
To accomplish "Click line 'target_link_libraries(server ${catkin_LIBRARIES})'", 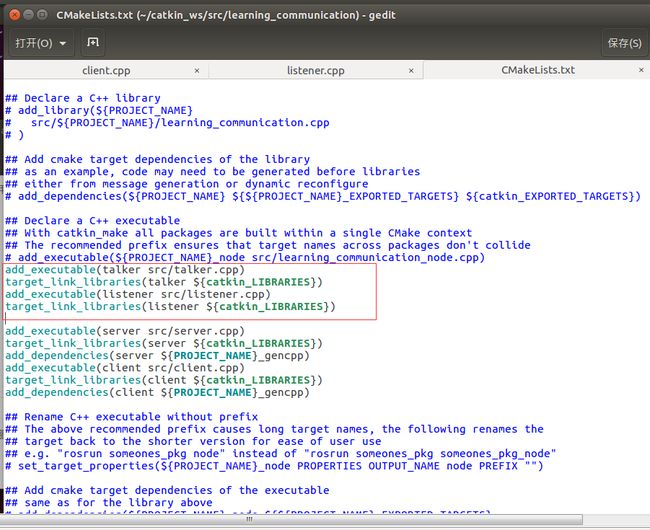I will pos(164,344).
